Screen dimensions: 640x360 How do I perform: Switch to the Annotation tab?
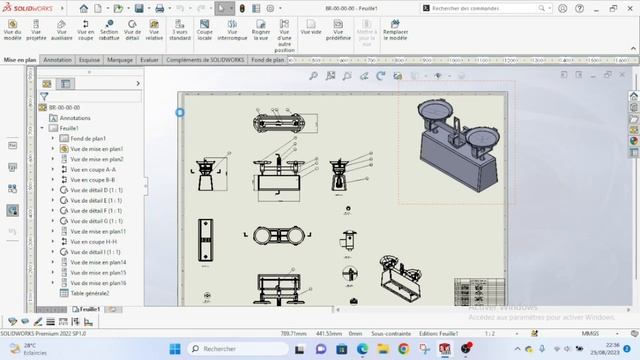coord(58,60)
